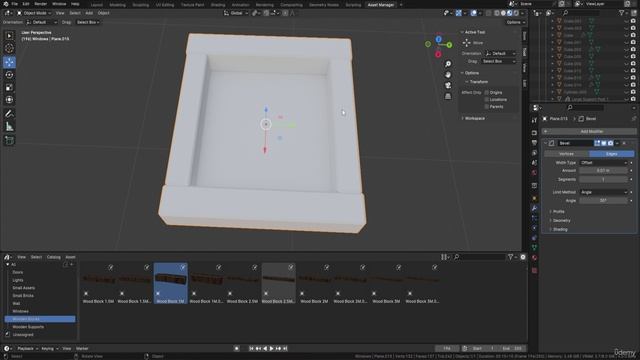Switch Bevel modifier to Edges mode
The image size is (640, 360).
[x=611, y=154]
